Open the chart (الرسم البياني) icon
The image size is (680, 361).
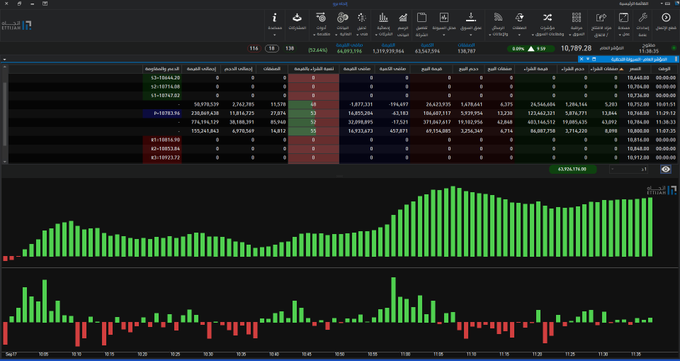pos(403,17)
